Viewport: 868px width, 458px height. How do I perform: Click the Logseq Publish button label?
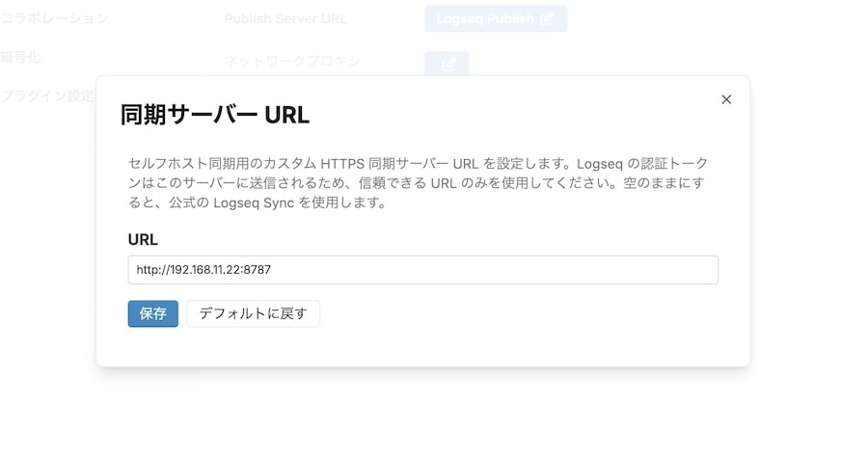[485, 19]
